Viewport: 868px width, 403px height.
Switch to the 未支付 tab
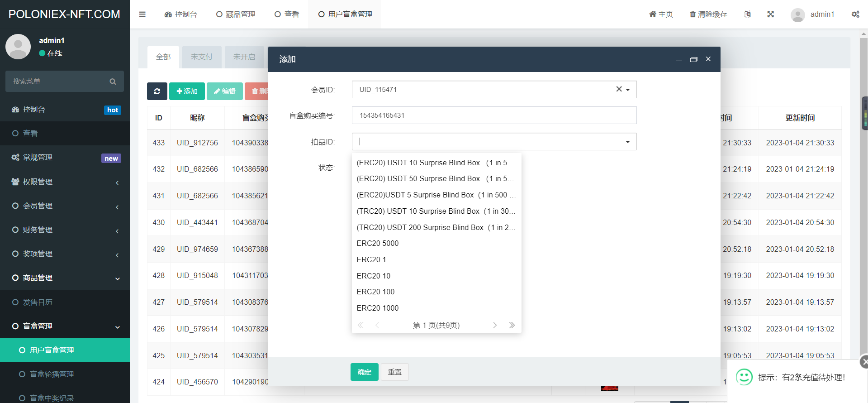[x=201, y=57]
